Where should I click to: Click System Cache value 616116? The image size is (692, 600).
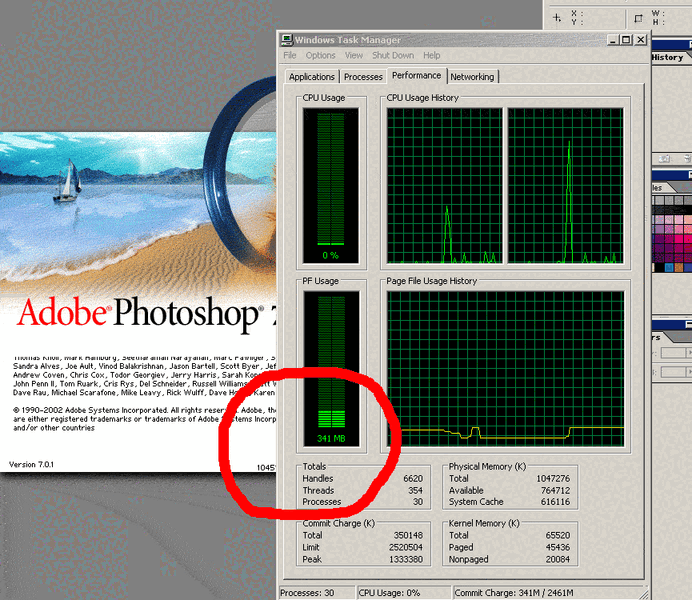555,502
